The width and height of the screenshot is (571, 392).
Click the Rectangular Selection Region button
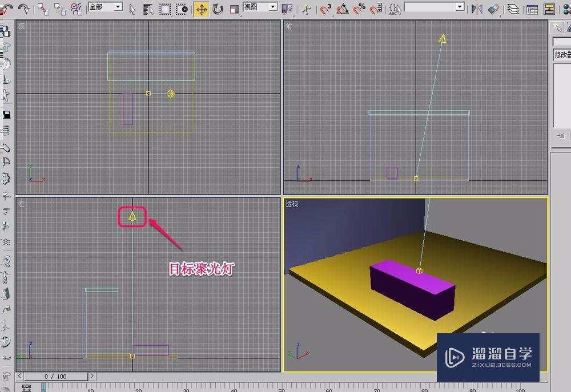(165, 9)
